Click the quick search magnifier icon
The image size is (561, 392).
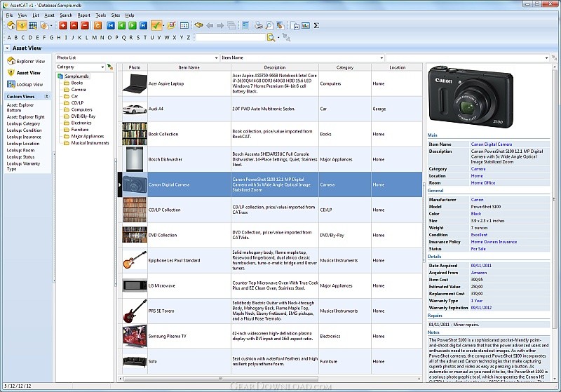pos(271,37)
